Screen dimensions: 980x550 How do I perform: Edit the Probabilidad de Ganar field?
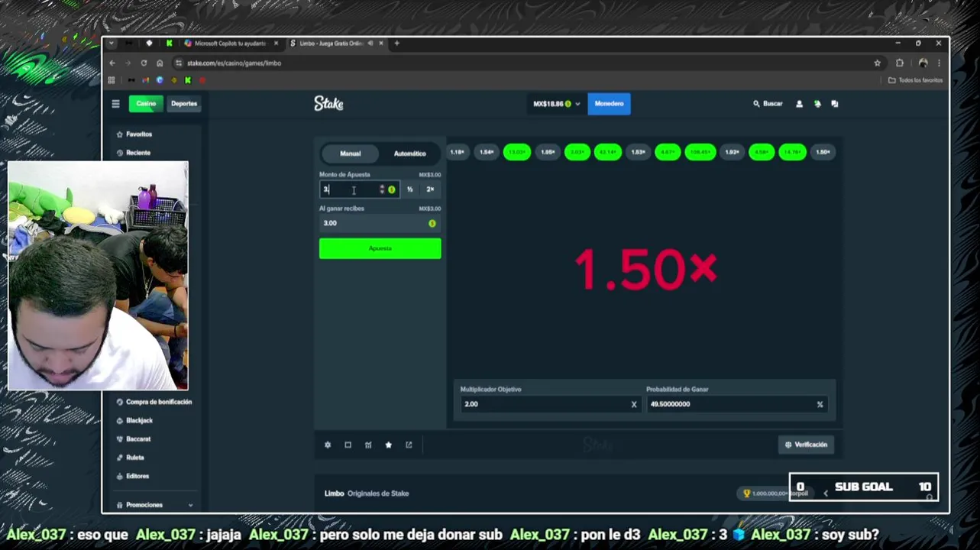736,404
